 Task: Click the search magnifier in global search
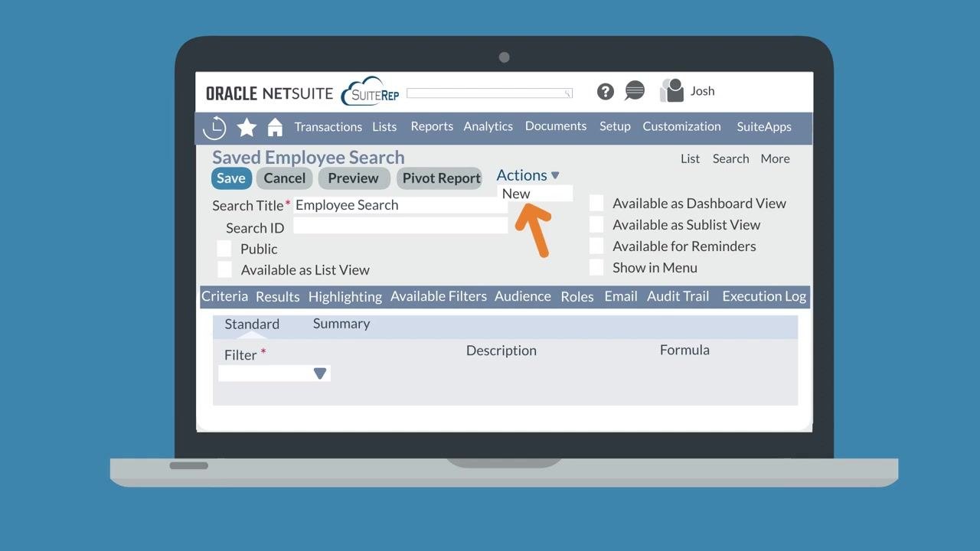pyautogui.click(x=568, y=93)
